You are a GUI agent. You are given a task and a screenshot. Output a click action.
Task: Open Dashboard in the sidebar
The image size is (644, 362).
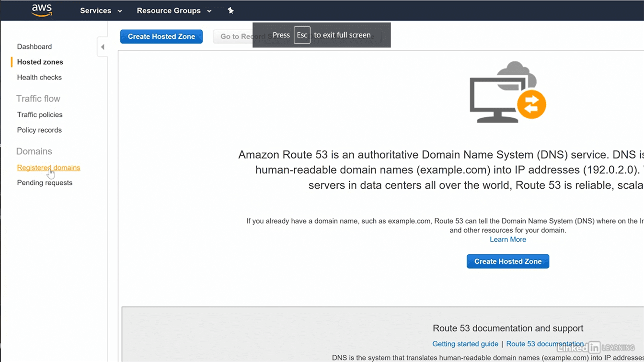(x=34, y=46)
